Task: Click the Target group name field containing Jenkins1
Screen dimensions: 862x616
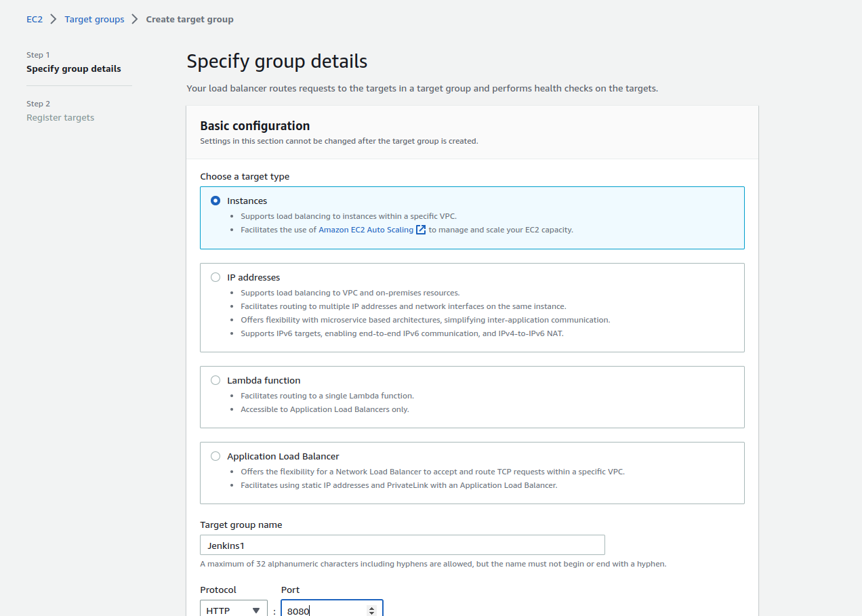Action: click(402, 545)
